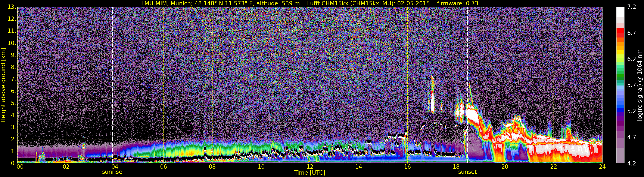Click the colorbar tick value "5.7"
The height and width of the screenshot is (177, 644).
click(x=632, y=85)
